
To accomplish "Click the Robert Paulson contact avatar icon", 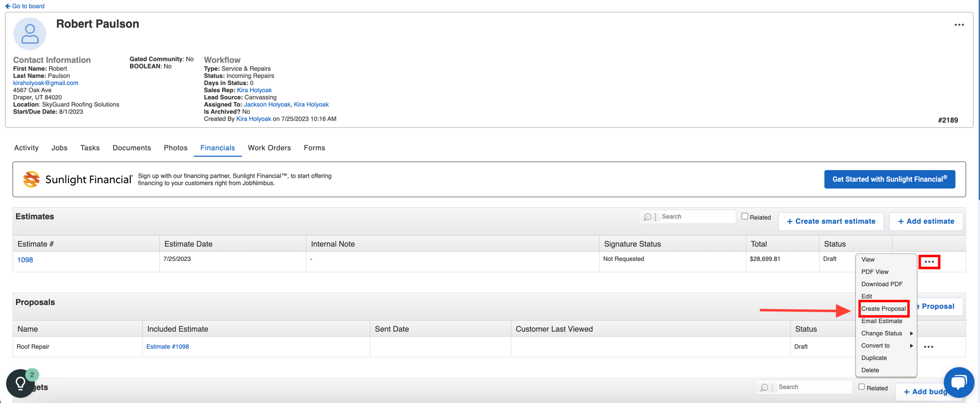I will pos(29,34).
